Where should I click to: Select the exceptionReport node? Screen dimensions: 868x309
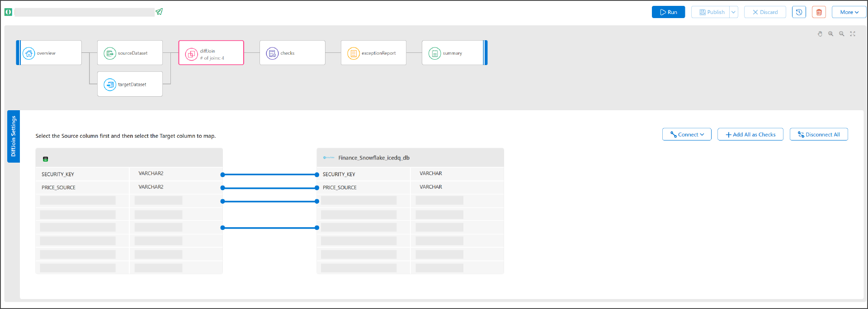(x=373, y=53)
